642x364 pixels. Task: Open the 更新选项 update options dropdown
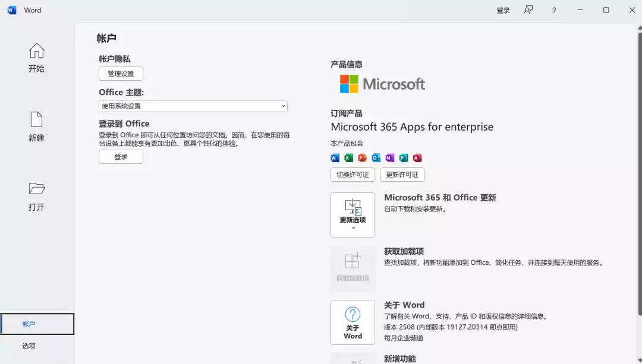click(x=353, y=214)
